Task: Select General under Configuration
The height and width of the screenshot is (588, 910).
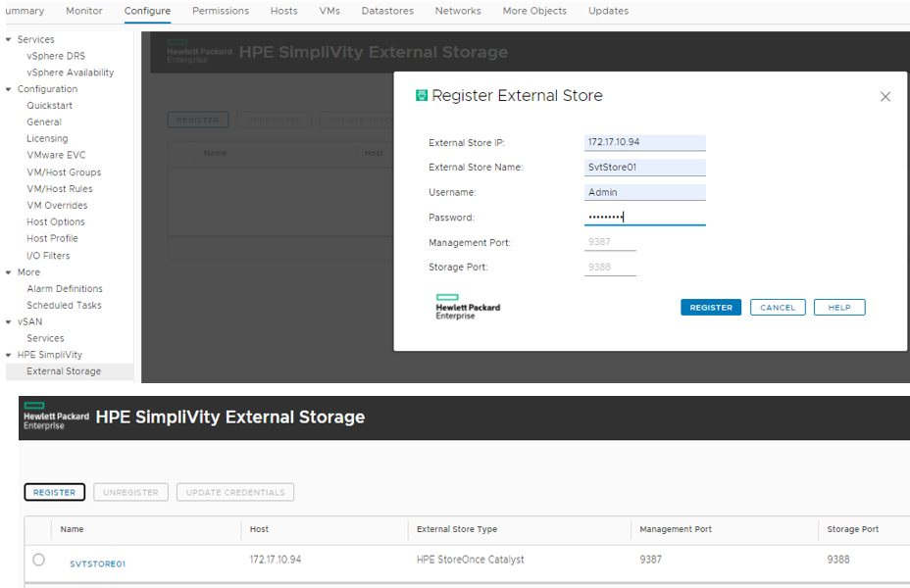Action: click(x=44, y=122)
